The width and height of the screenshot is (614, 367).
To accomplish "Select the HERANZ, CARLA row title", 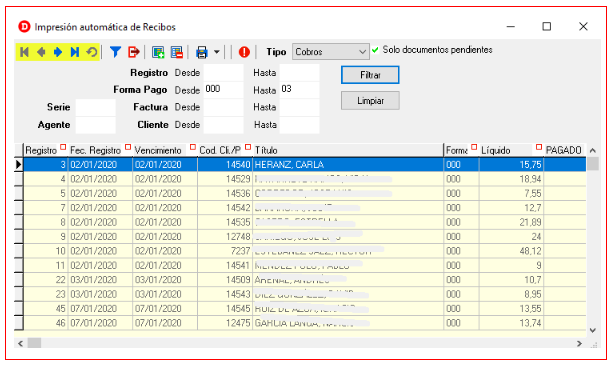I will tap(289, 165).
